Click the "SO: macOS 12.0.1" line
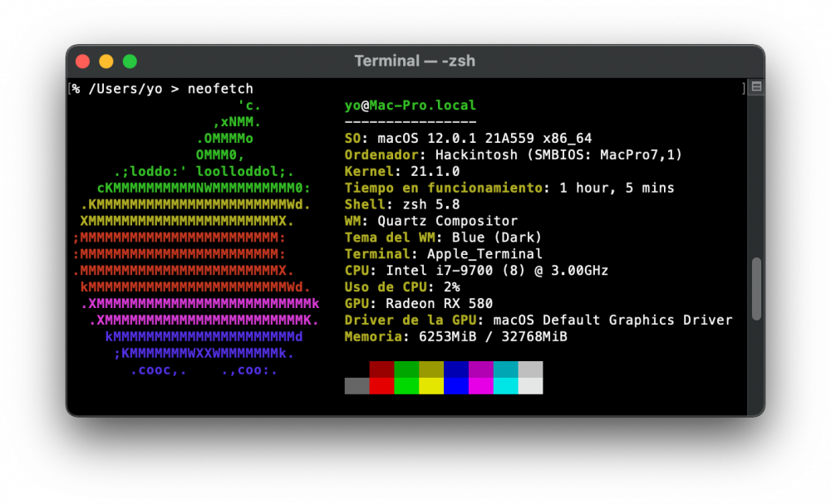This screenshot has width=831, height=504. [468, 139]
